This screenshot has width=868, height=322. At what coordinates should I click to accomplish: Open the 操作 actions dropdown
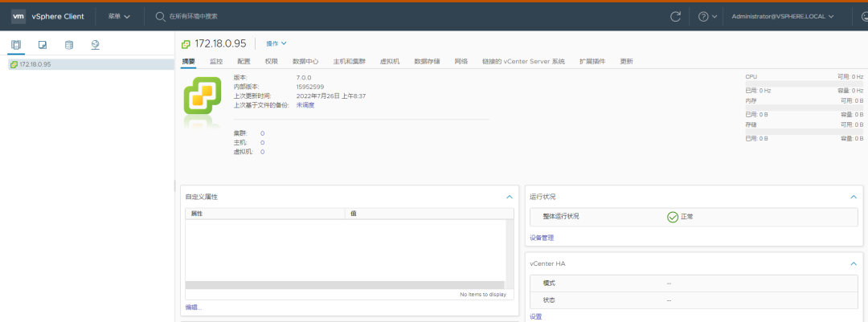(276, 43)
